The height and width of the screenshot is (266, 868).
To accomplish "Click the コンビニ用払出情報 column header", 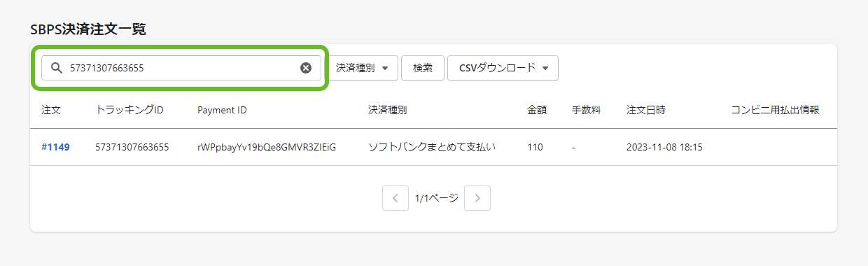I will click(x=775, y=110).
